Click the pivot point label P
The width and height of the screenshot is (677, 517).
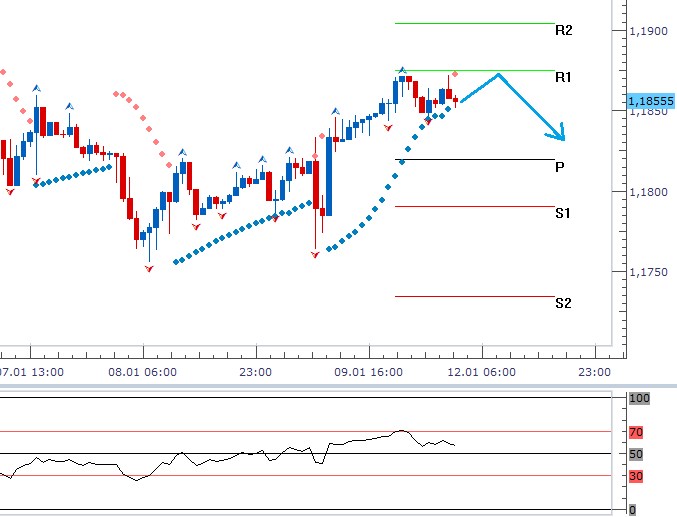559,167
